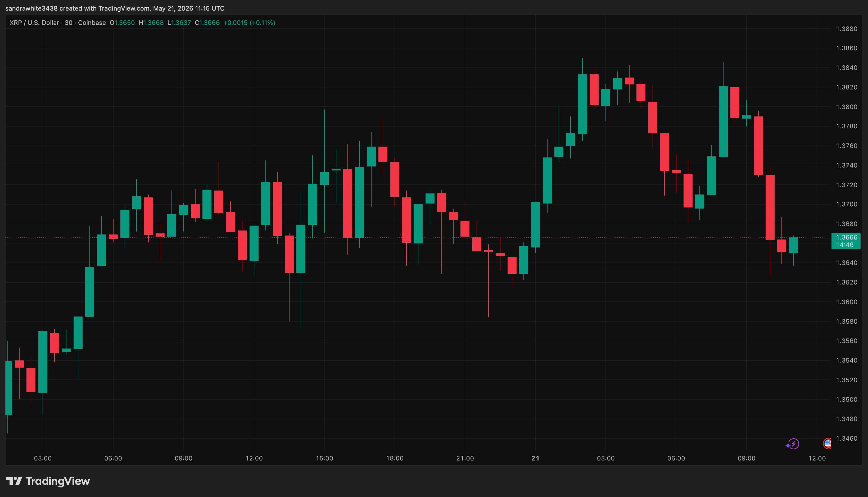Click the 1.3520 price axis label
This screenshot has width=868, height=497.
pyautogui.click(x=847, y=380)
